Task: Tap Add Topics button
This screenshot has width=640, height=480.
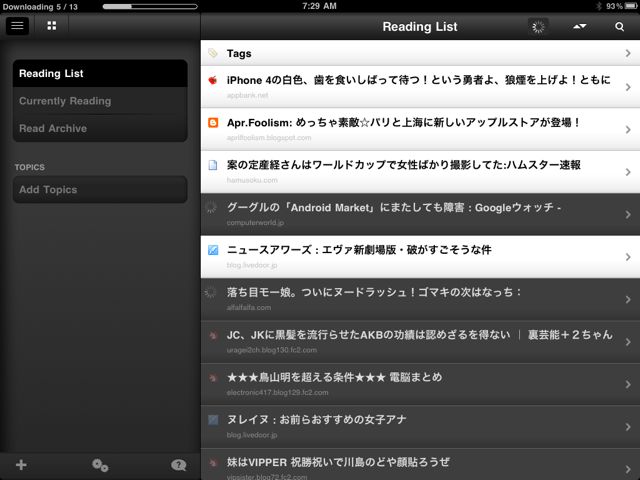Action: (100, 189)
